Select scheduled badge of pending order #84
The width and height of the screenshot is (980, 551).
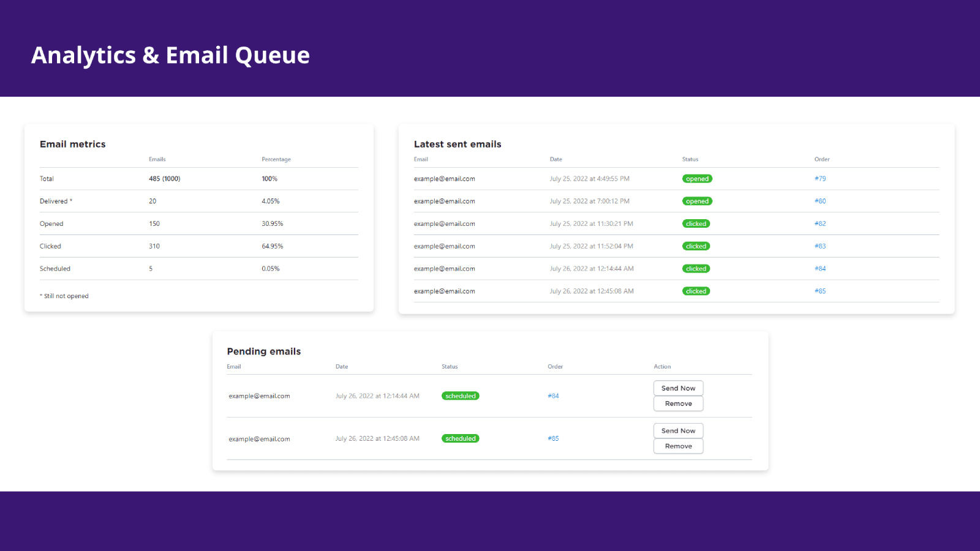tap(460, 396)
